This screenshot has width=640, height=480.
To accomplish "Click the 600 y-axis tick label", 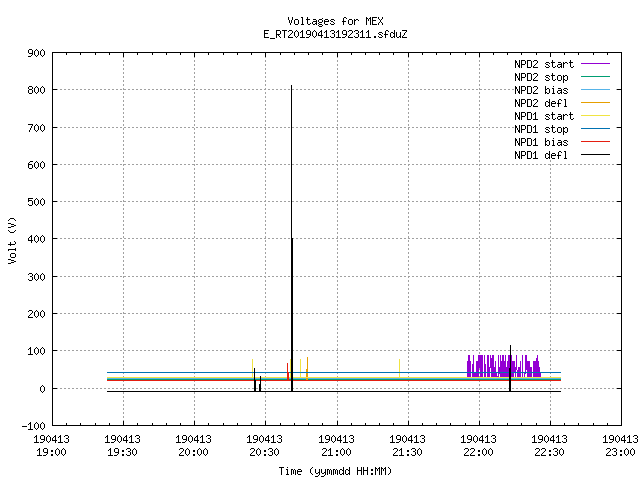I will 36,165.
